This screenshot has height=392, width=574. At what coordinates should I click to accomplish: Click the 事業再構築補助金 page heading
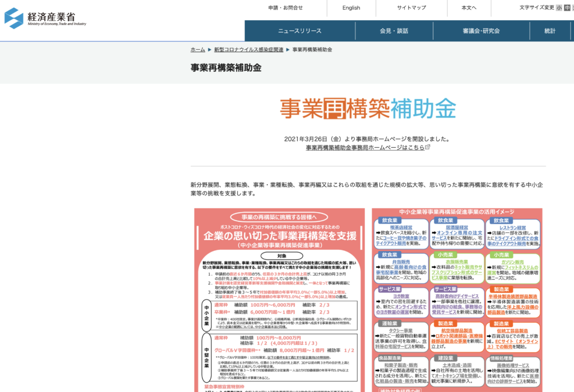point(226,68)
